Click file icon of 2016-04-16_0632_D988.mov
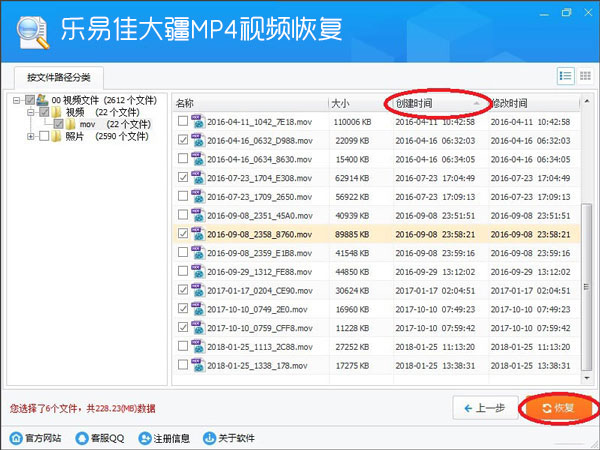 click(198, 140)
